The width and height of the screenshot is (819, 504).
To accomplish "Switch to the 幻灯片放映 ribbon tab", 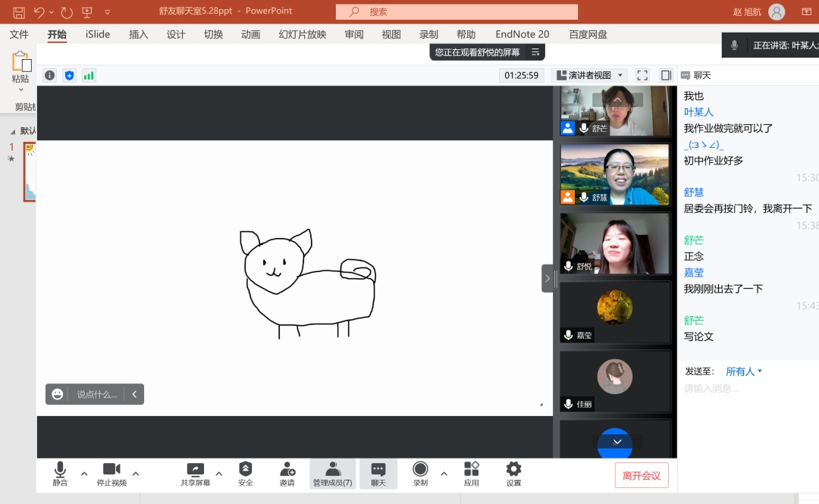I will [x=302, y=34].
